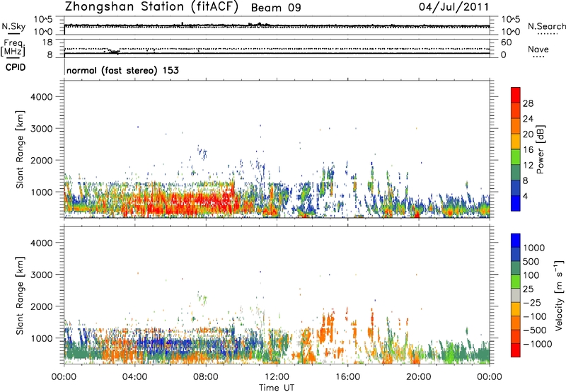Click the "Slant Range [km]" label of velocity panel

coord(20,296)
